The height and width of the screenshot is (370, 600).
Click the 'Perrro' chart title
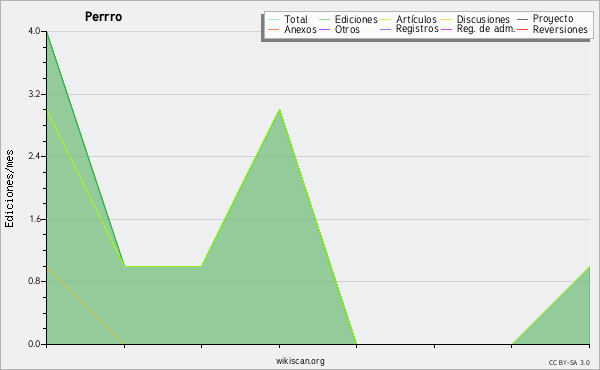click(x=103, y=17)
